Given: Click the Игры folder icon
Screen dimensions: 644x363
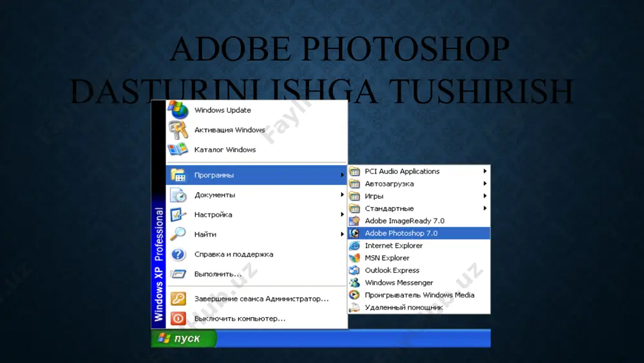Looking at the screenshot, I should click(354, 196).
